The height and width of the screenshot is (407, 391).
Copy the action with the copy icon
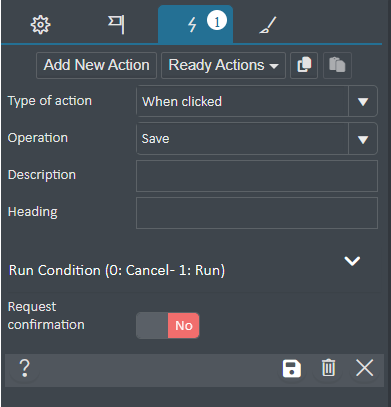pos(304,65)
